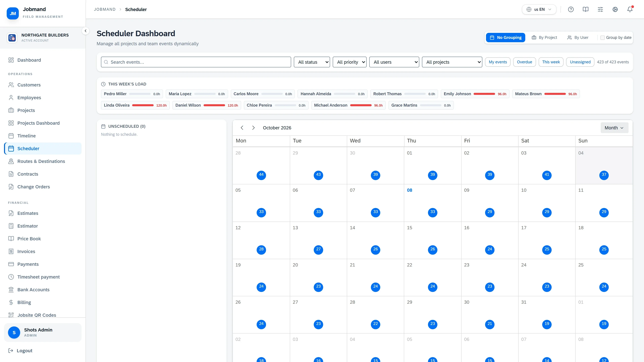Open Routes & Destinations in the sidebar
Viewport: 644px width, 362px height.
click(x=43, y=161)
